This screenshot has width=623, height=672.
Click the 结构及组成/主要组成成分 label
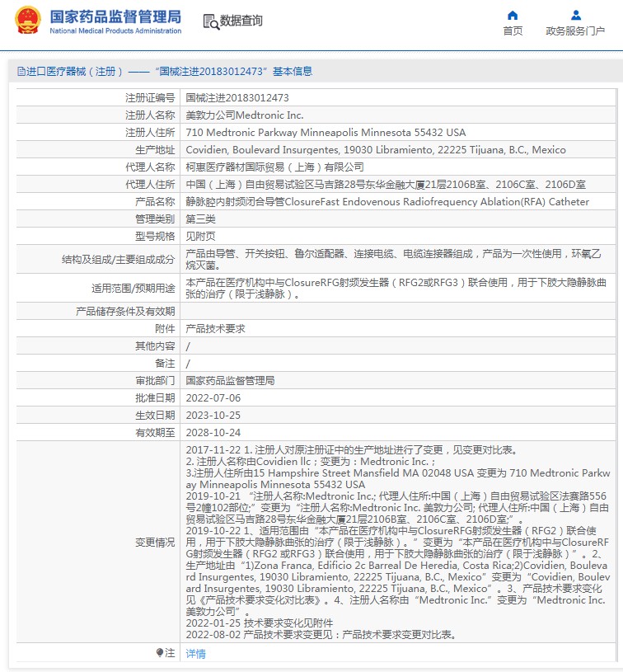(119, 259)
